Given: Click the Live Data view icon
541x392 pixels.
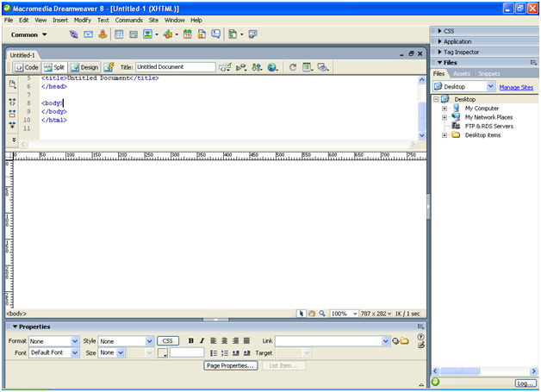Looking at the screenshot, I should pos(109,67).
